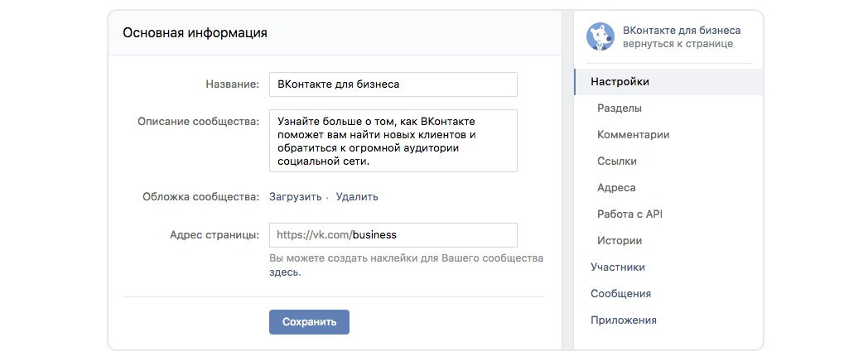
Task: Click Удалить cover link
Action: tap(357, 197)
